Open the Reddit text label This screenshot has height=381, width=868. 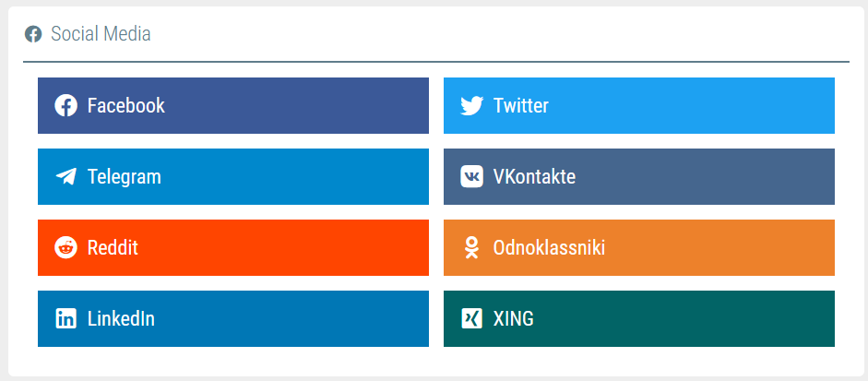coord(113,247)
